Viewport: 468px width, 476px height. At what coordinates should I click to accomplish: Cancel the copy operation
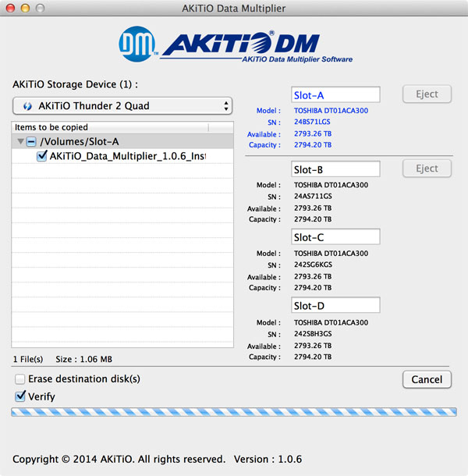pos(427,379)
